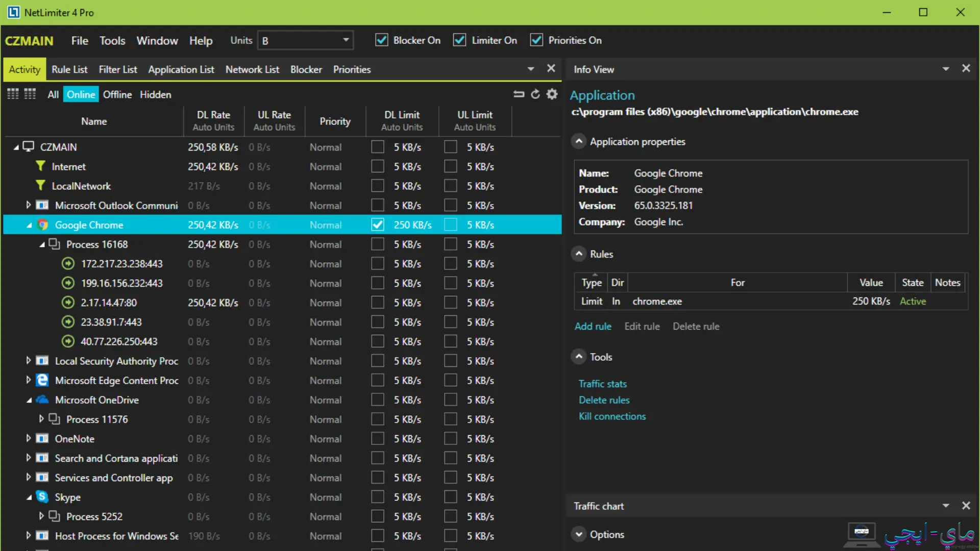Click the Process 16168 window icon
The width and height of the screenshot is (980, 551).
coord(54,244)
